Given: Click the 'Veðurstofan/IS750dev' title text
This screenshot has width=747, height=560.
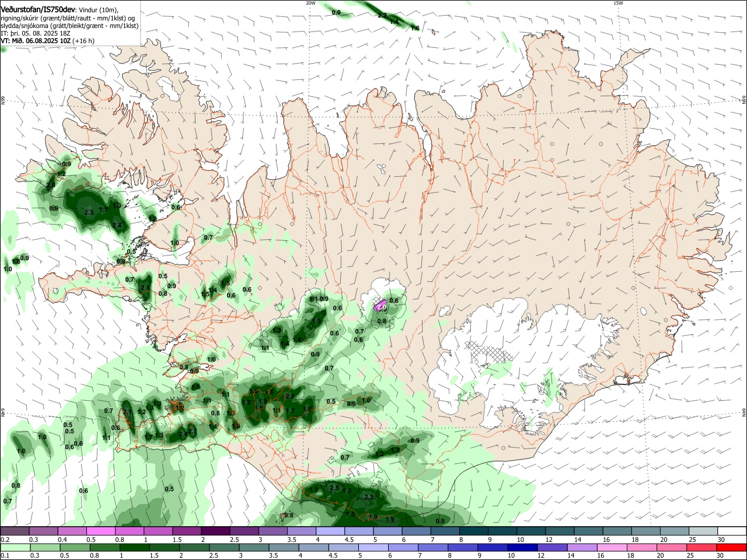Looking at the screenshot, I should pos(38,10).
